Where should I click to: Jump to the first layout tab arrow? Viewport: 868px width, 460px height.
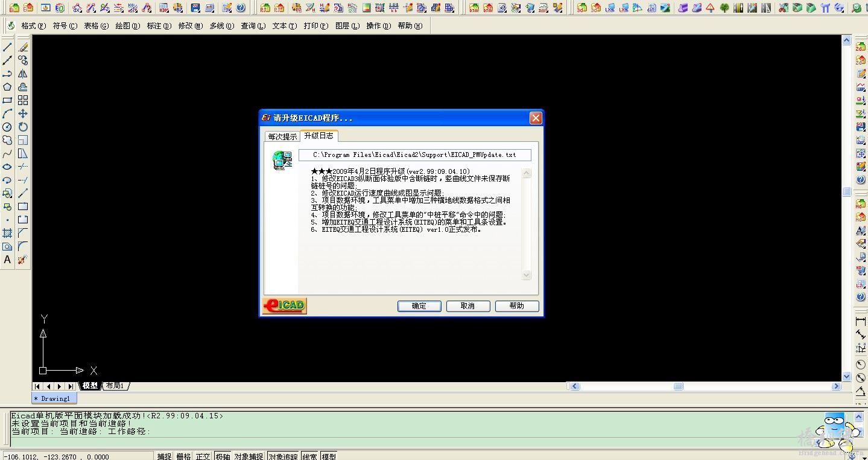tap(37, 386)
